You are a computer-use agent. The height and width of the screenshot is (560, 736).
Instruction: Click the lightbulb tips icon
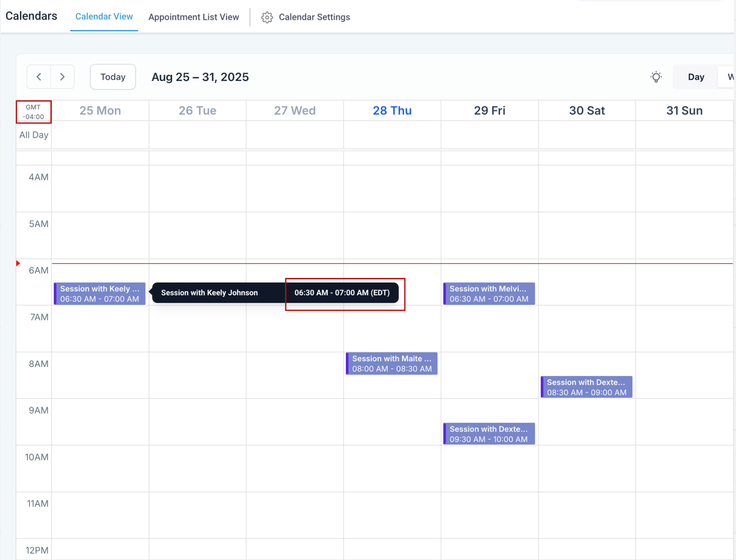pyautogui.click(x=656, y=77)
